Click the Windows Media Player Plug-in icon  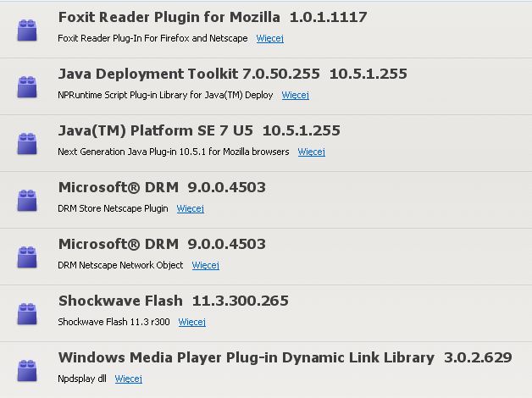click(x=27, y=370)
